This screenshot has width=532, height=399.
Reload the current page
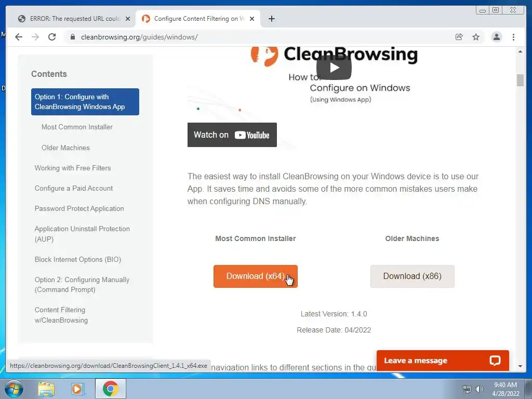click(52, 37)
